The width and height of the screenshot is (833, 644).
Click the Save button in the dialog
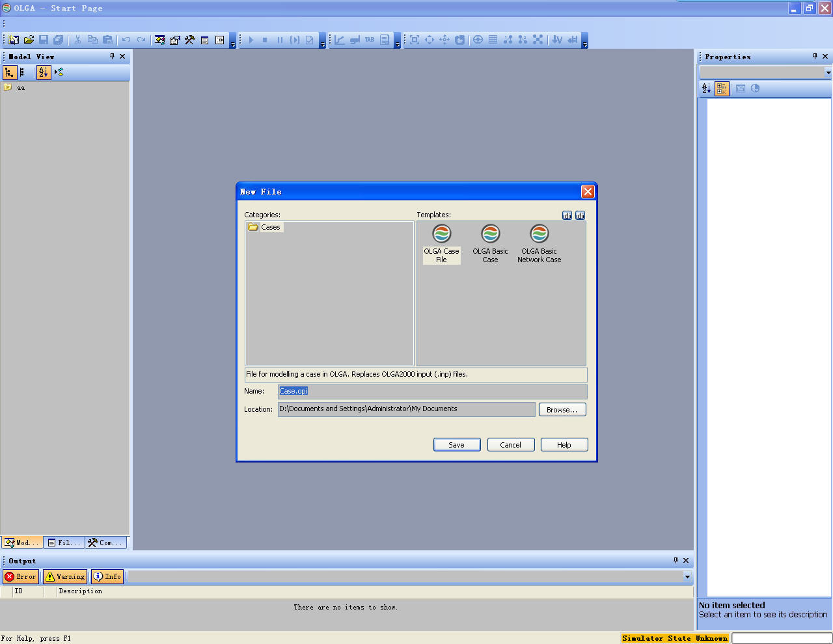pos(457,445)
